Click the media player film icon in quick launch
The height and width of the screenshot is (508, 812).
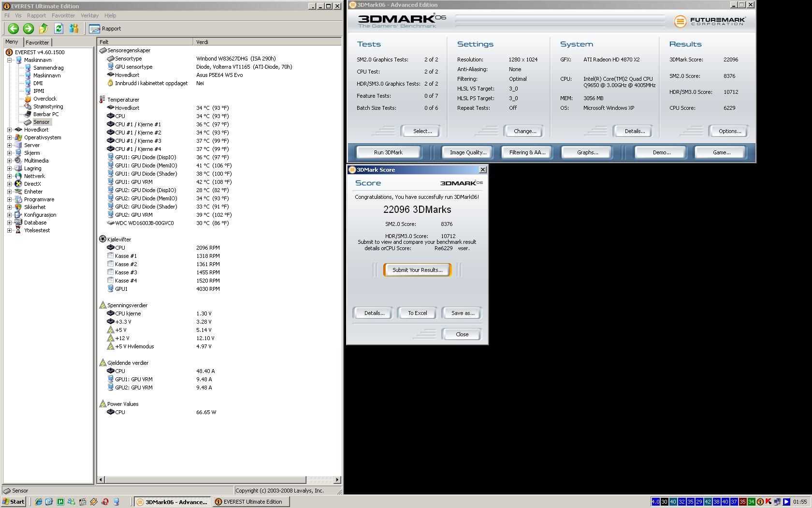click(82, 502)
